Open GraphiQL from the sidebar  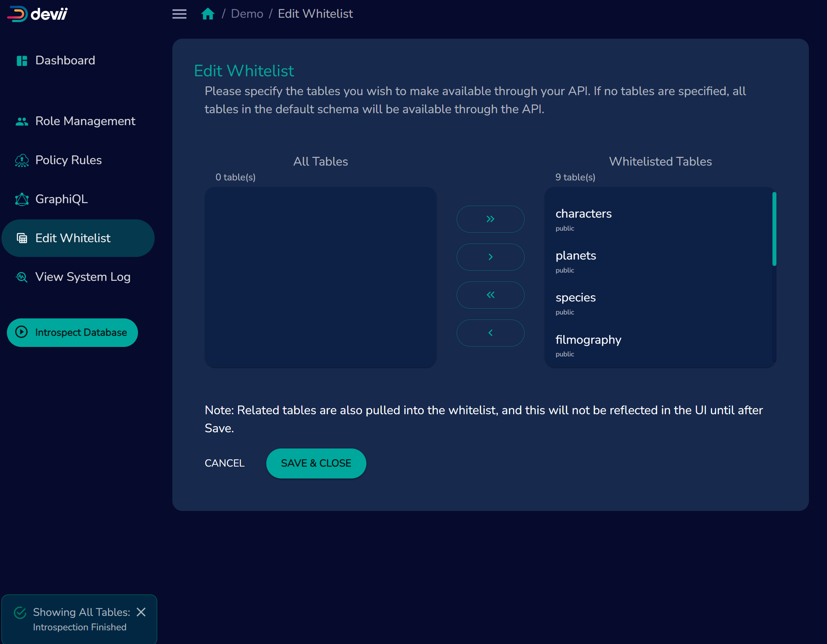click(x=61, y=199)
